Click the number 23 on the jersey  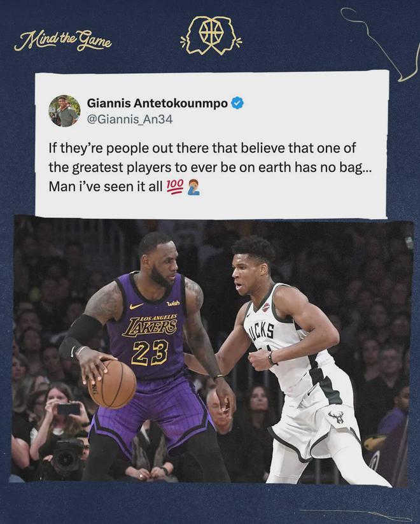[x=150, y=353]
